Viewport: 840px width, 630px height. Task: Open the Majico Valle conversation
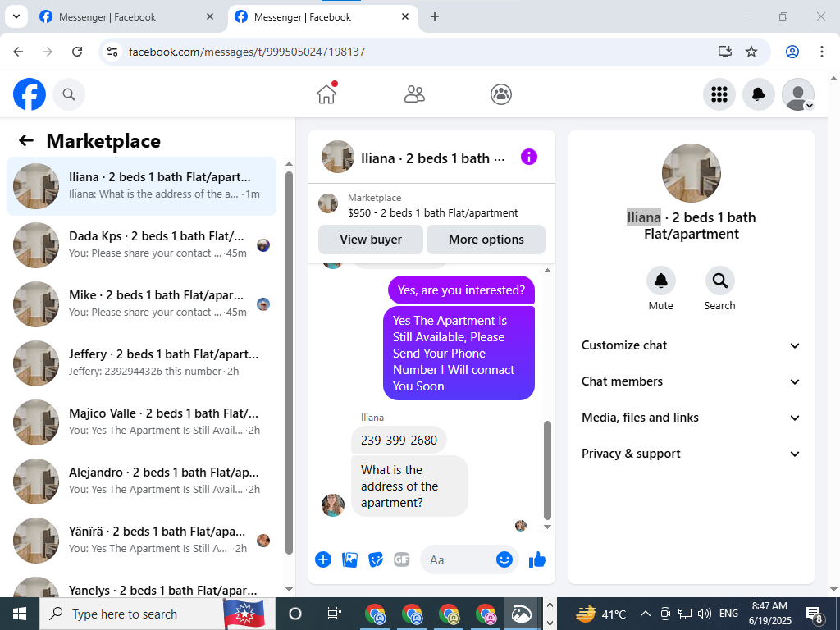[141, 422]
